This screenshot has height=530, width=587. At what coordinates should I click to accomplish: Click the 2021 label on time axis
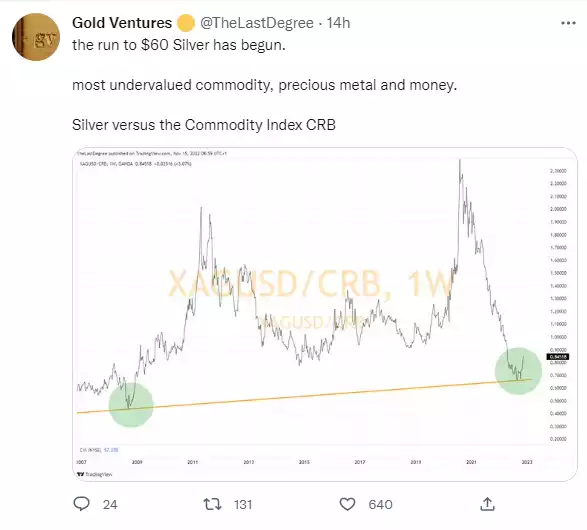471,462
